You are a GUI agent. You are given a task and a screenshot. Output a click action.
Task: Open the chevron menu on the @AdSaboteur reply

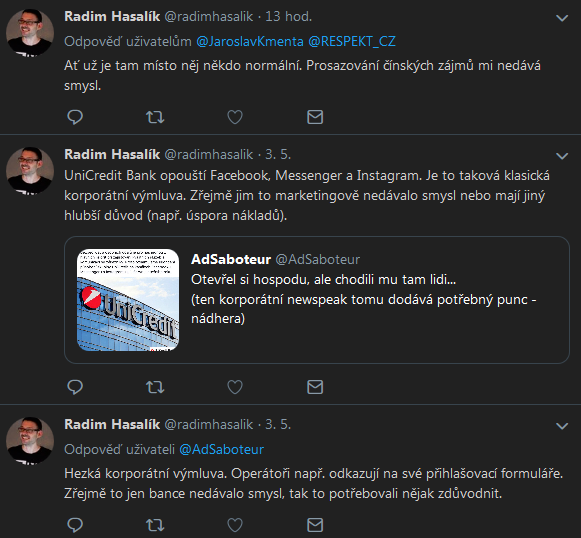click(x=562, y=426)
